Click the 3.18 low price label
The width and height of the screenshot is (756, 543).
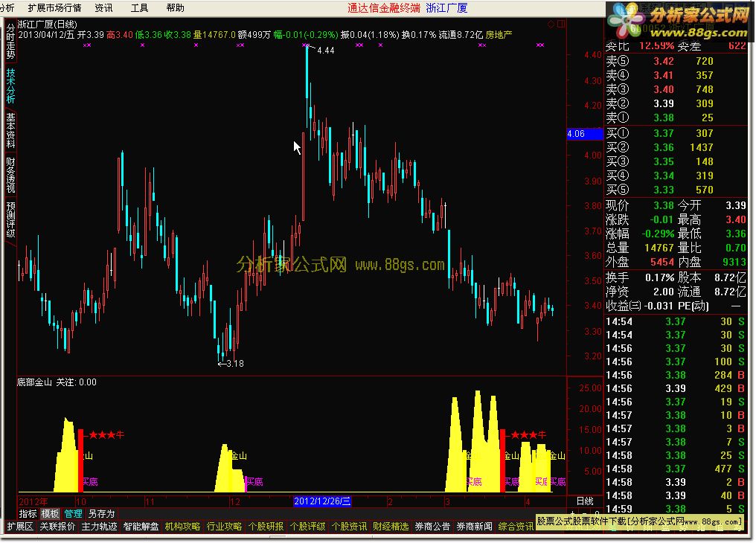pos(235,364)
